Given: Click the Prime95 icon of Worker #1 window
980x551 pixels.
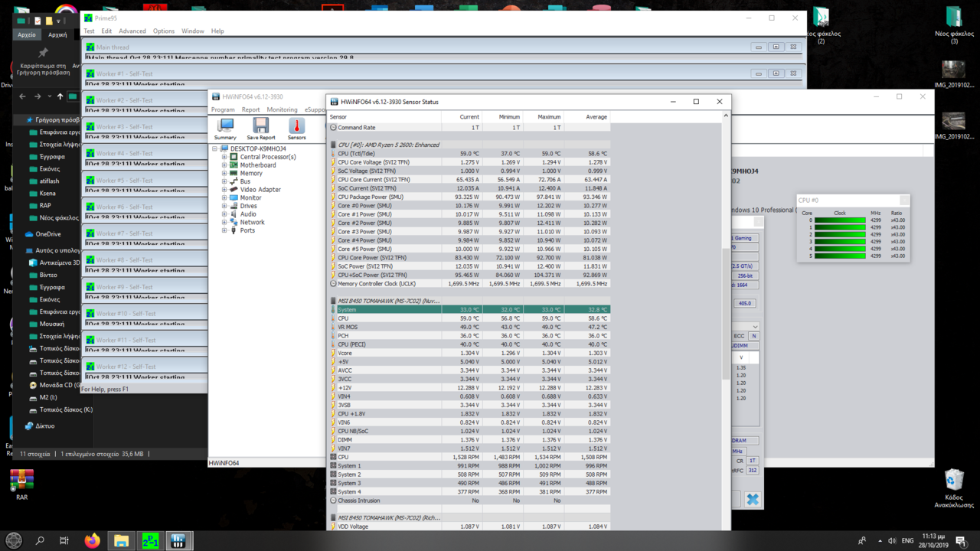Looking at the screenshot, I should [90, 73].
